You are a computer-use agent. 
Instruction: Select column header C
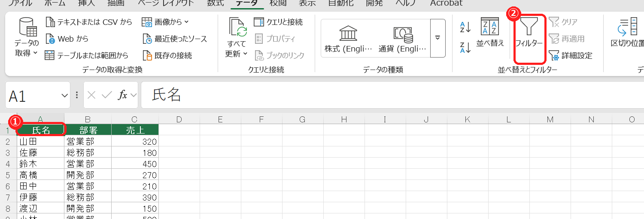click(x=135, y=119)
